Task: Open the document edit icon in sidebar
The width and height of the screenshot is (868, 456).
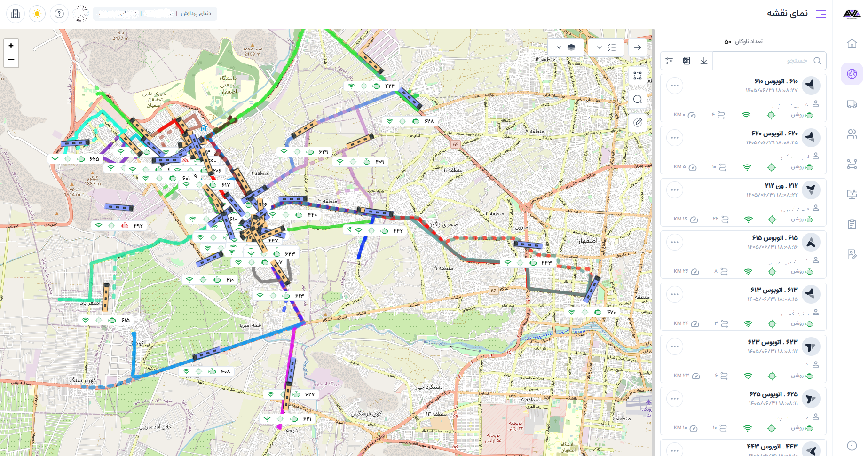Action: coord(852,254)
